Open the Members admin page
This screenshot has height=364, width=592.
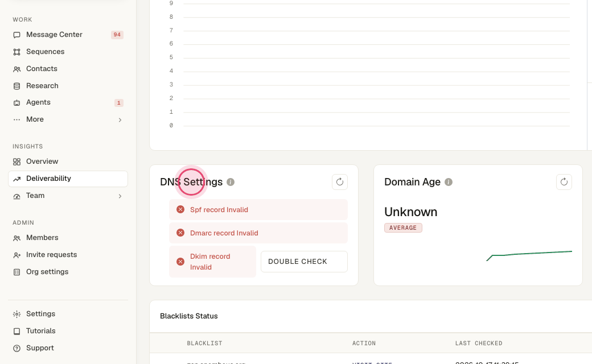(x=68, y=238)
